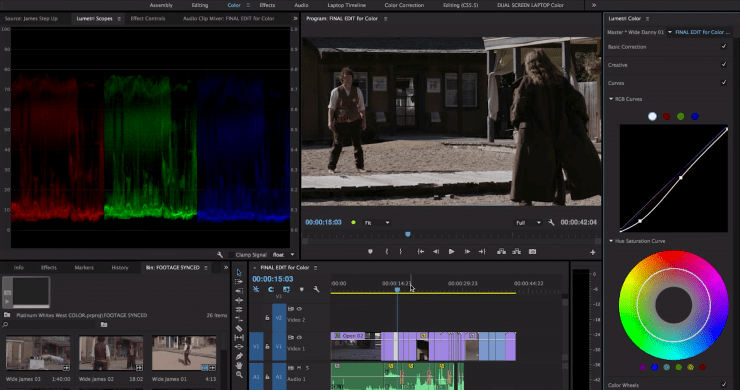This screenshot has width=740, height=390.
Task: Mark In point in Program monitor
Action: click(387, 252)
